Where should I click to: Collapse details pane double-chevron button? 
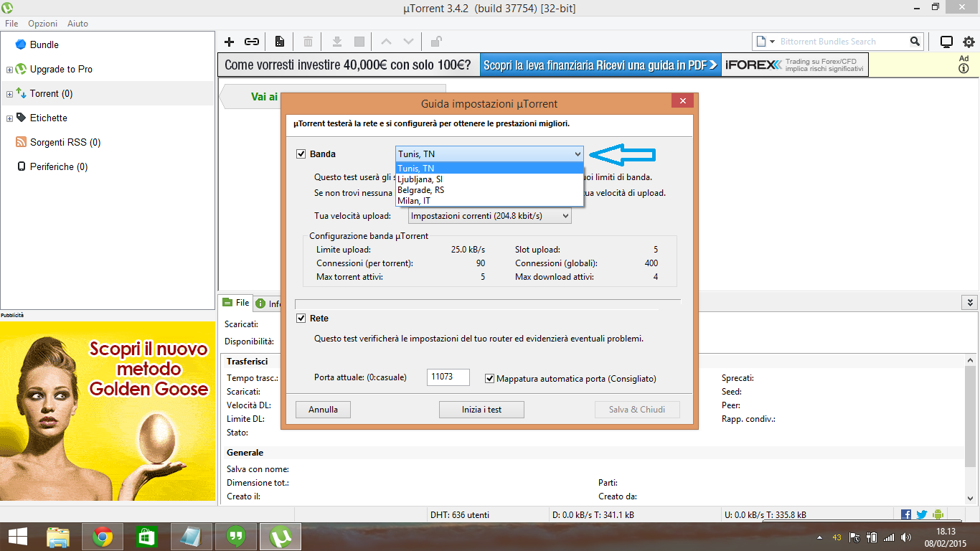pyautogui.click(x=970, y=303)
